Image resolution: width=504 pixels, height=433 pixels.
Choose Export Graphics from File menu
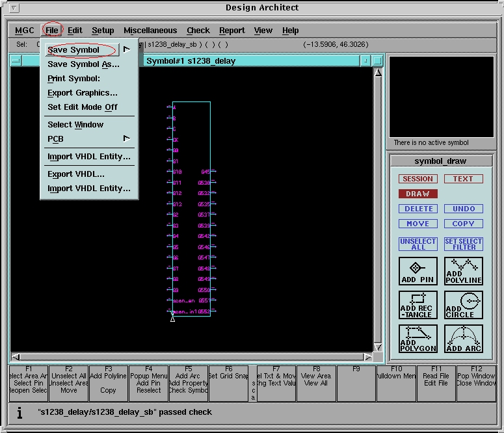(x=83, y=93)
